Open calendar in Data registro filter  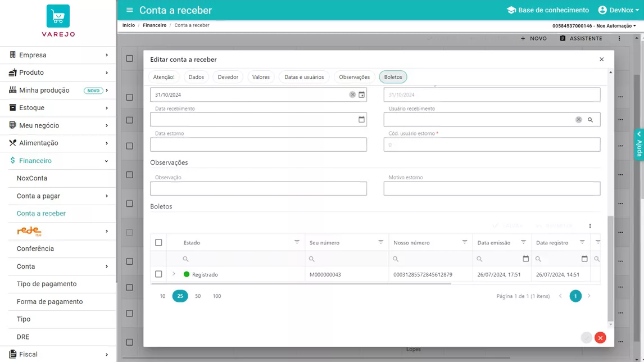tap(584, 259)
